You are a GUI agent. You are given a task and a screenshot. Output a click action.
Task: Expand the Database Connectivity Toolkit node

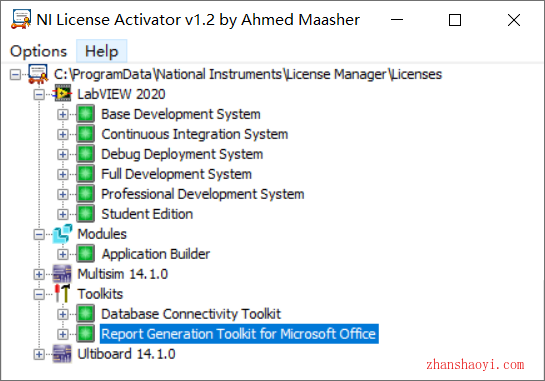(x=63, y=314)
